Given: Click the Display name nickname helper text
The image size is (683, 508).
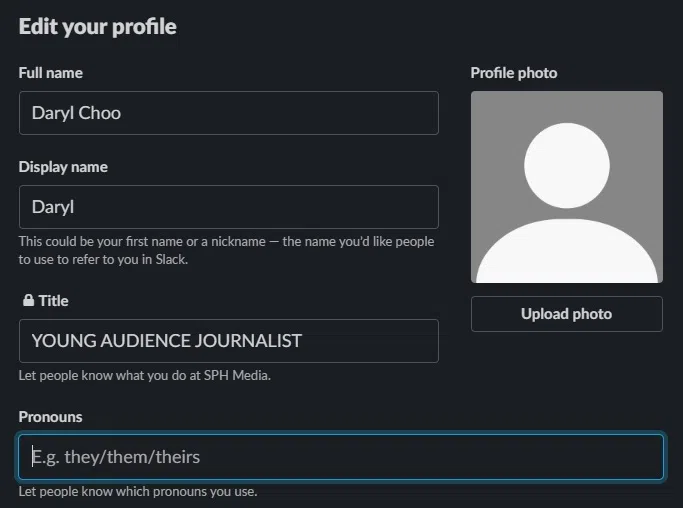Looking at the screenshot, I should tap(226, 250).
